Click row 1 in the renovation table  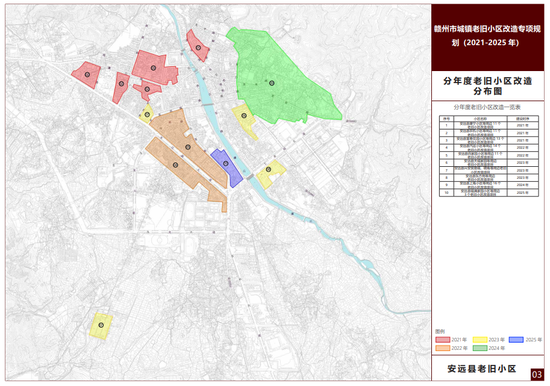point(489,125)
